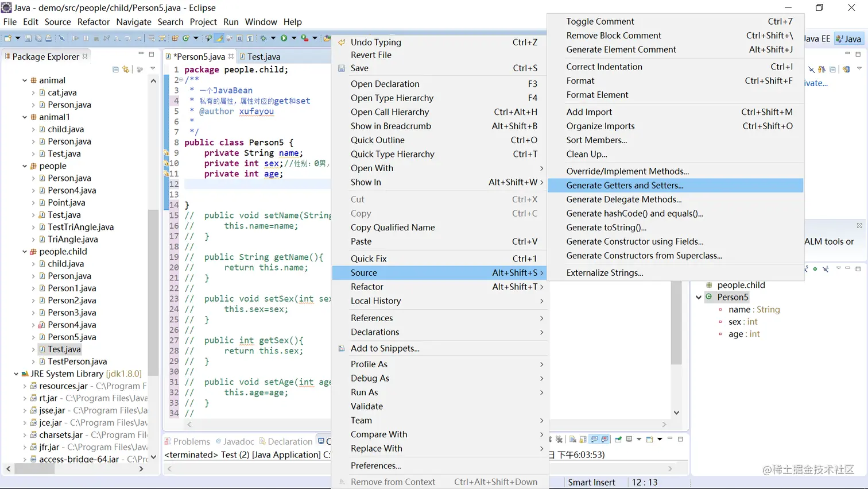Select age : int field in Outline
The image size is (868, 489).
coord(743,334)
